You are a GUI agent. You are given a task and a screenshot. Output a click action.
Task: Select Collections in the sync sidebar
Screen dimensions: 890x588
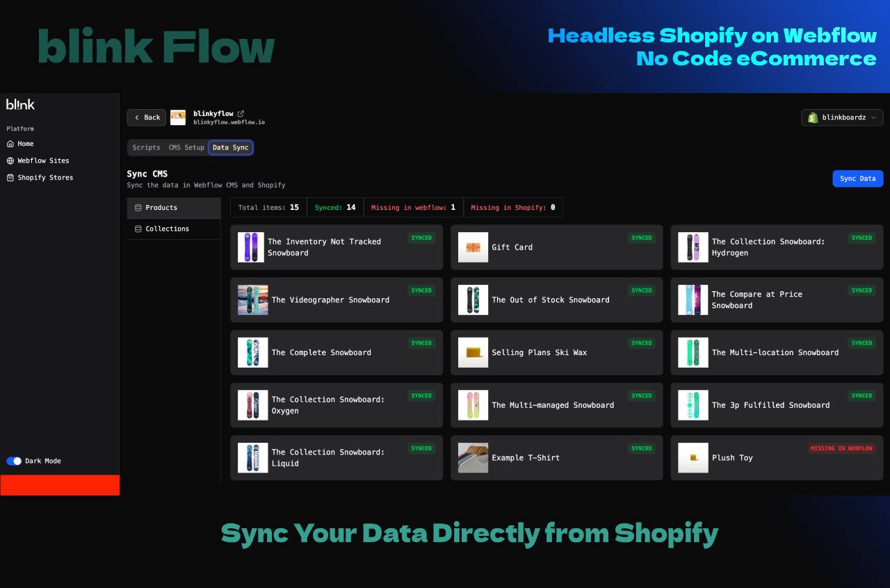167,229
